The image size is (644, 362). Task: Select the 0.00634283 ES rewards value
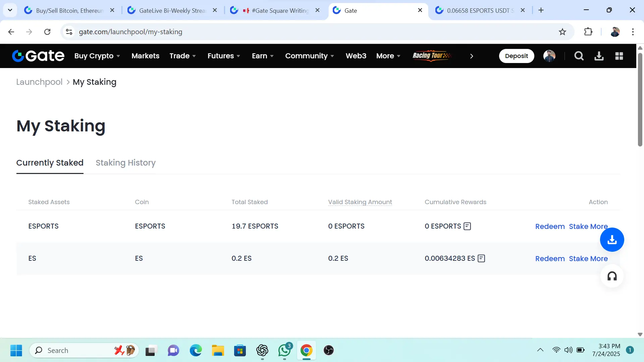(450, 258)
